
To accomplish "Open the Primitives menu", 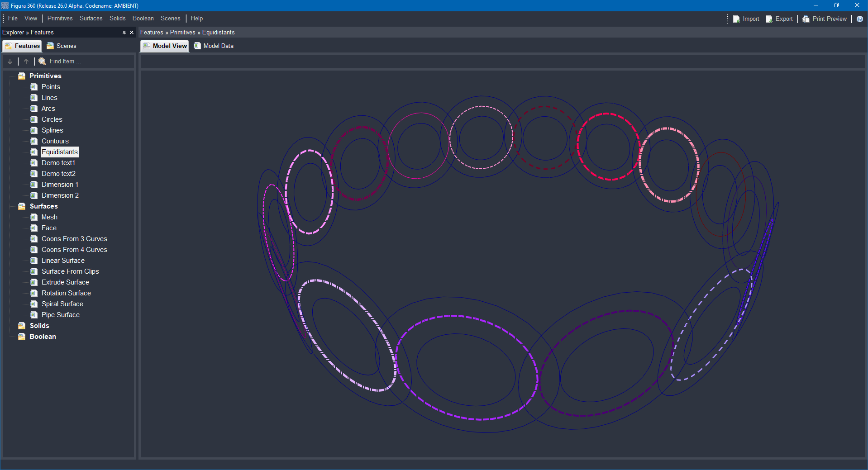I will click(x=59, y=18).
